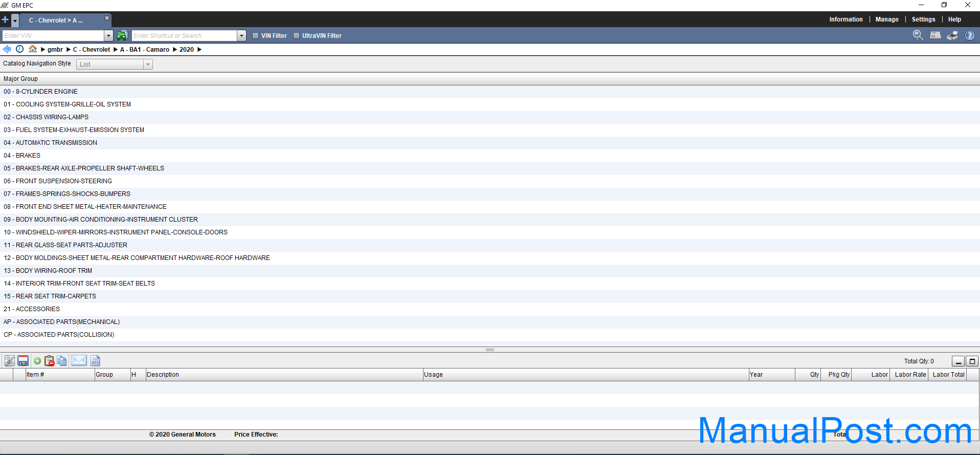
Task: Open the Catalog Navigation Style List dropdown
Action: click(x=115, y=64)
